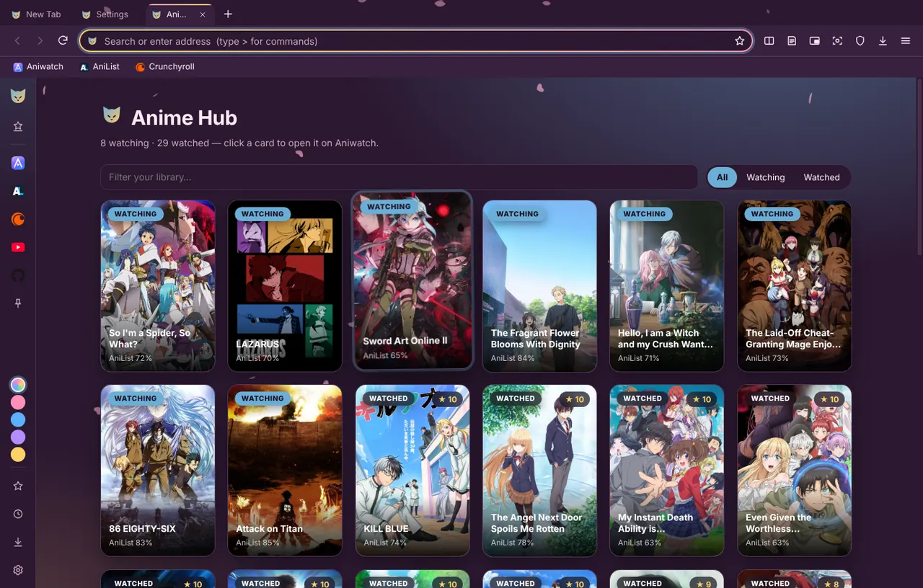Open the Aniwatch bookmark in bookmarks bar
This screenshot has height=588, width=923.
[38, 66]
